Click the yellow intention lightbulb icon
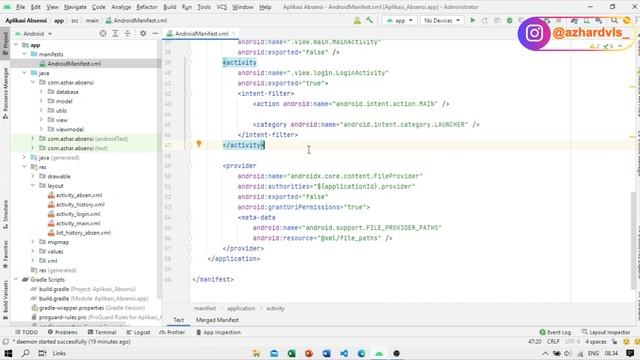Screen dimensions: 640x360 (199, 144)
